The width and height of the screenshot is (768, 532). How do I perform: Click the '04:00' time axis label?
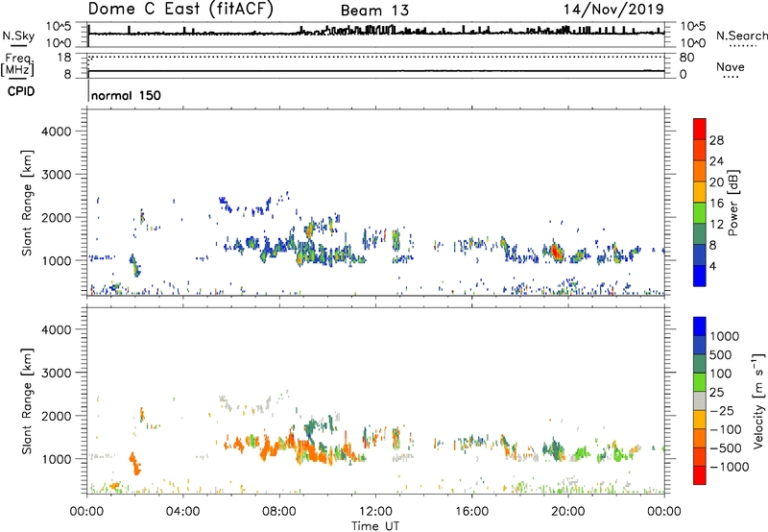click(182, 512)
